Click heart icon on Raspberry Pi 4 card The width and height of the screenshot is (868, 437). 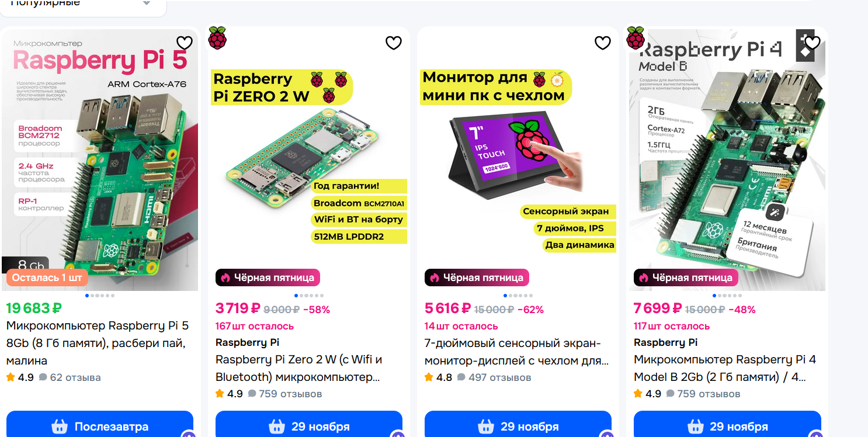click(x=813, y=43)
